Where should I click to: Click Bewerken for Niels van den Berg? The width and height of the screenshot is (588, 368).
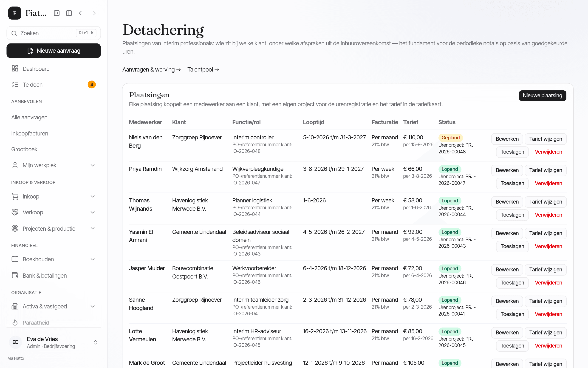pyautogui.click(x=507, y=139)
